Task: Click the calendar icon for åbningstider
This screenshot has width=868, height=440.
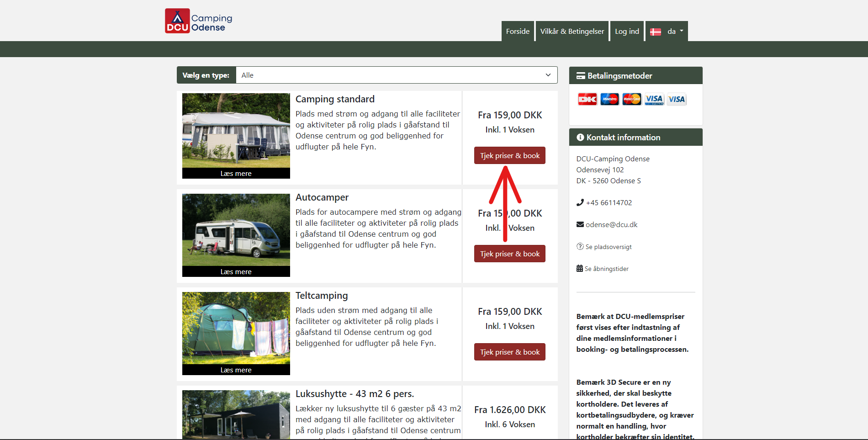Action: coord(579,269)
